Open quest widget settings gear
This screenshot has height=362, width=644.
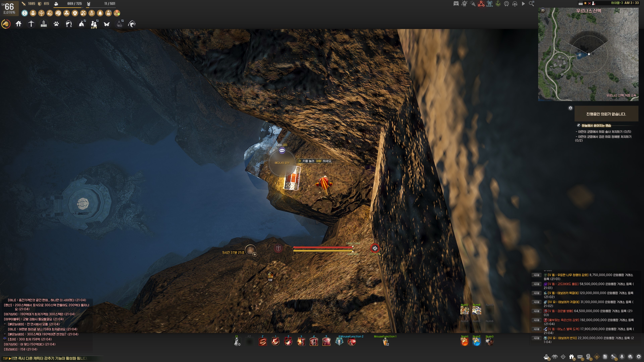[570, 108]
